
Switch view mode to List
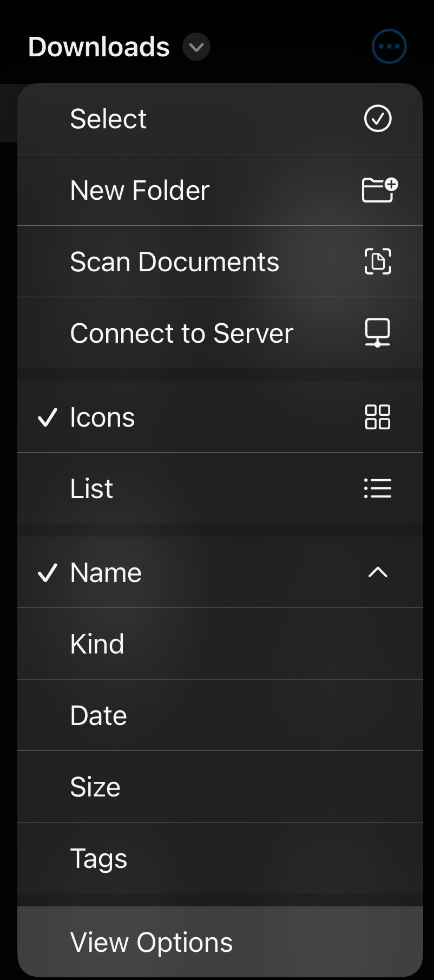[92, 488]
